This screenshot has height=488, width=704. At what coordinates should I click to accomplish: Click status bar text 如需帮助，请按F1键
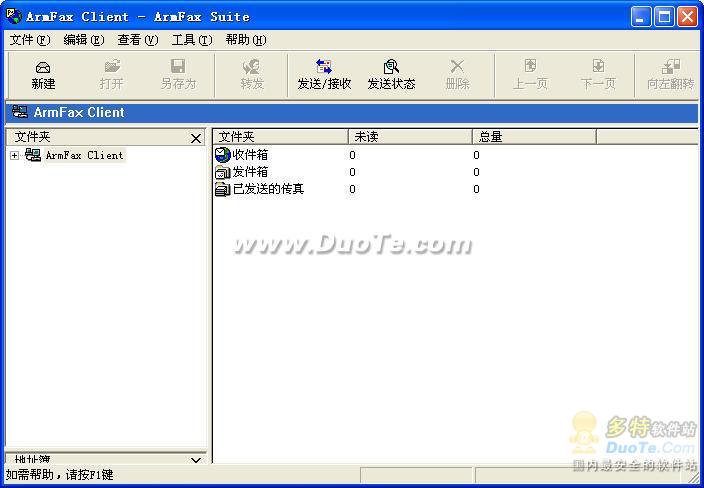tap(60, 475)
